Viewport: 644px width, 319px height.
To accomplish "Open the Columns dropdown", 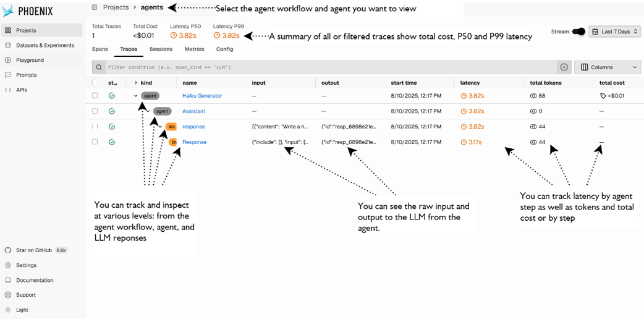I will pos(608,67).
